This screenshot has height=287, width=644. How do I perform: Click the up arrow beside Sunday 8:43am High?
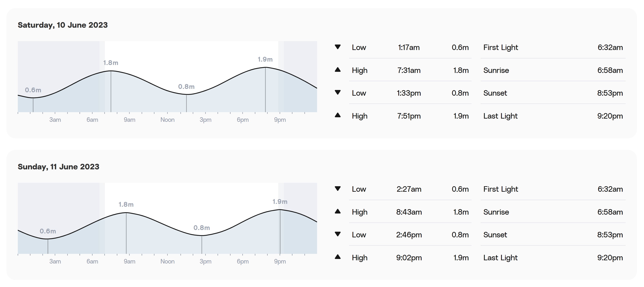click(x=338, y=211)
